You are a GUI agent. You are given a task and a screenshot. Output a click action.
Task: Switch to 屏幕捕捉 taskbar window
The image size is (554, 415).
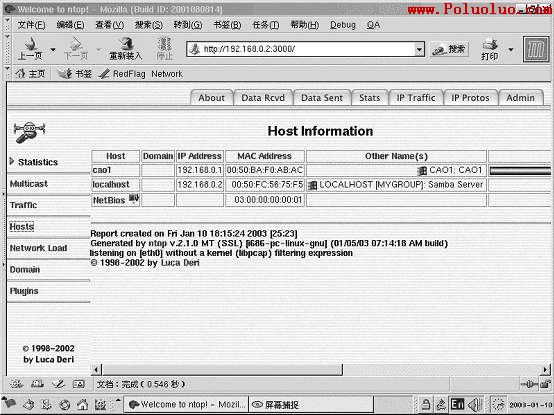(311, 404)
